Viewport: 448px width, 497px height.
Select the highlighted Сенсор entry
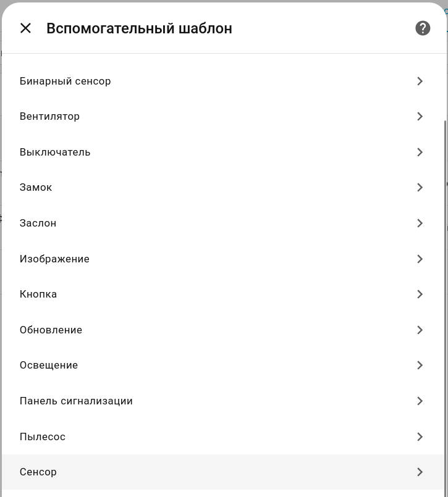38,472
